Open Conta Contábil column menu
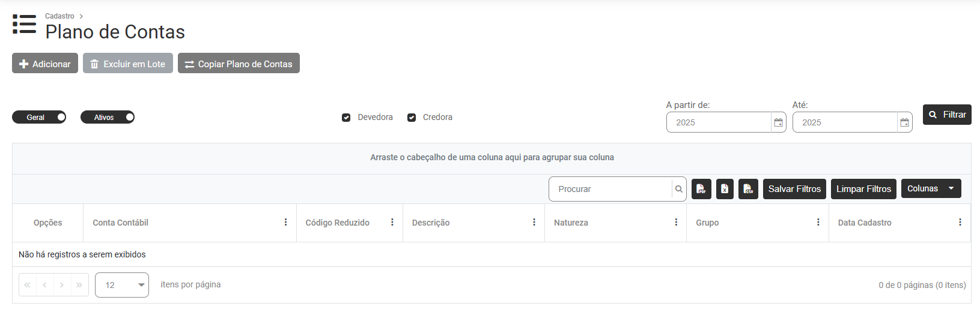The height and width of the screenshot is (333, 980). [x=286, y=223]
